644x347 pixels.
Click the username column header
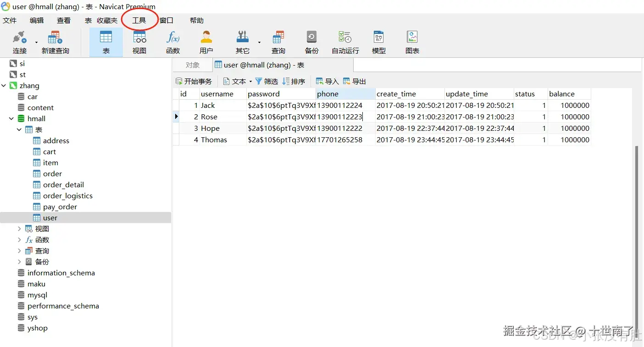(223, 94)
